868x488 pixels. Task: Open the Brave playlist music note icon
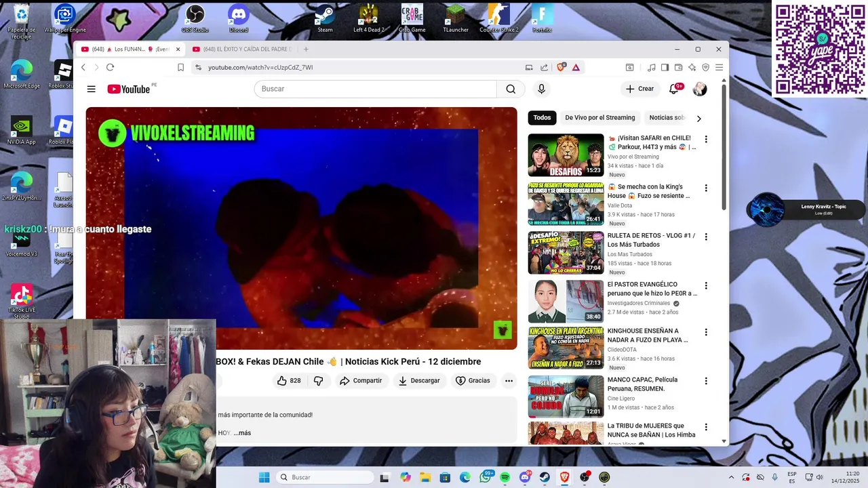pos(652,67)
